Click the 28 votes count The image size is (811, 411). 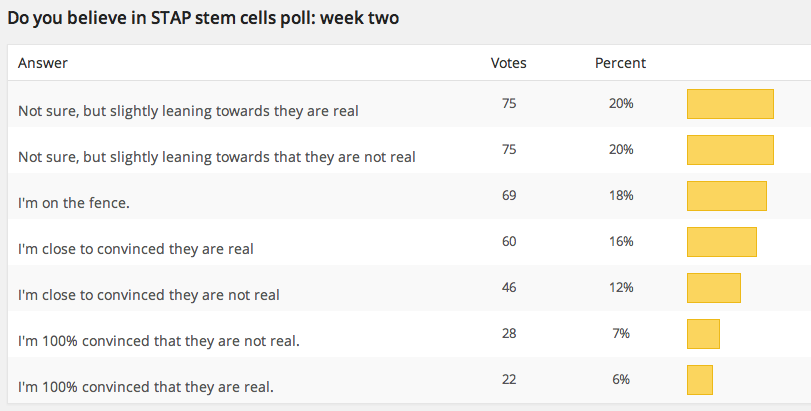509,333
